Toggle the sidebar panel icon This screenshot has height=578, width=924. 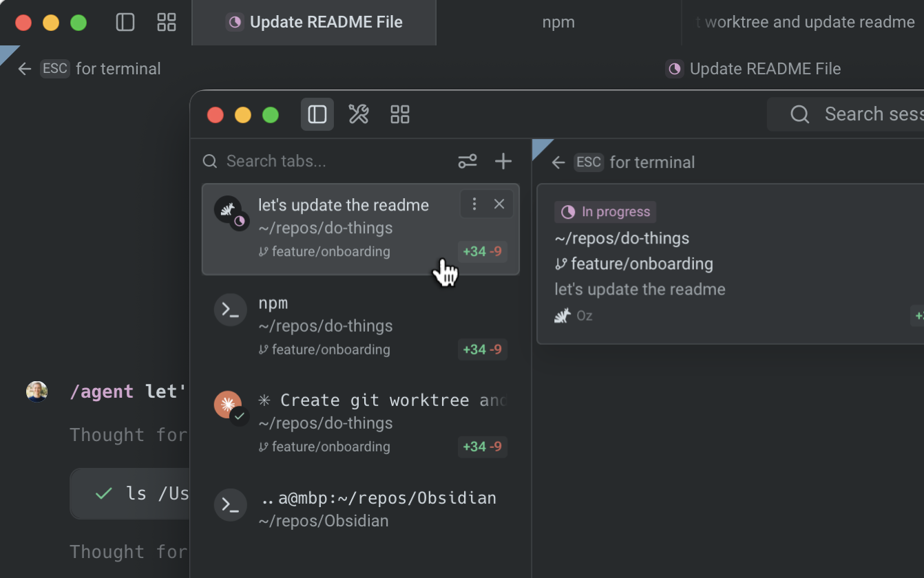[x=317, y=114]
